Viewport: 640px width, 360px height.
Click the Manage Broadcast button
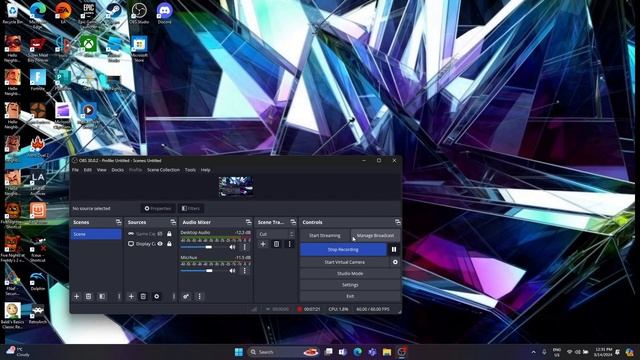[375, 236]
